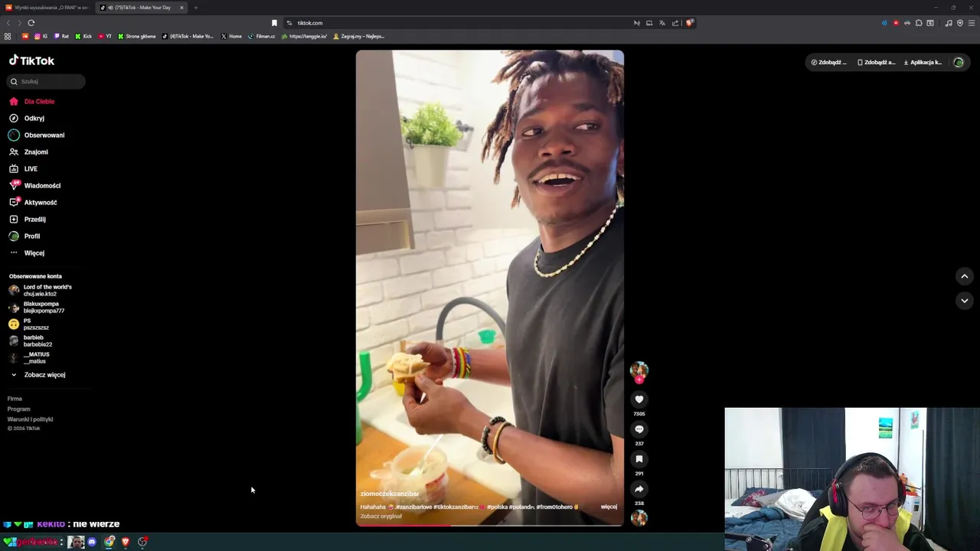Click first Zdobądź button in top pill
This screenshot has height=551, width=980.
pos(829,62)
